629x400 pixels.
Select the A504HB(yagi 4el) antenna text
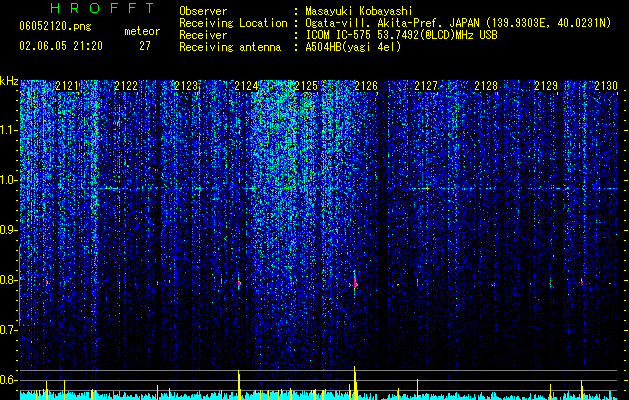point(353,47)
